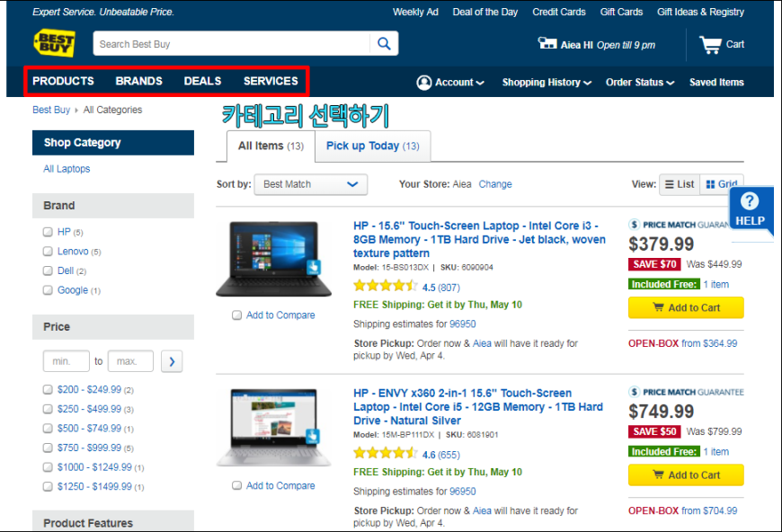The height and width of the screenshot is (532, 782).
Task: Check the Dell brand filter
Action: tap(48, 270)
